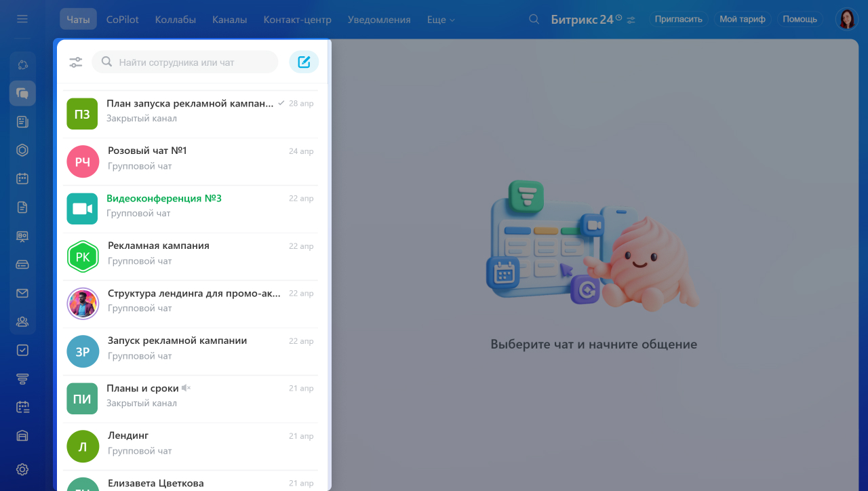The width and height of the screenshot is (868, 491).
Task: Open the sliders settings icon beside Битрикс24
Action: (631, 20)
